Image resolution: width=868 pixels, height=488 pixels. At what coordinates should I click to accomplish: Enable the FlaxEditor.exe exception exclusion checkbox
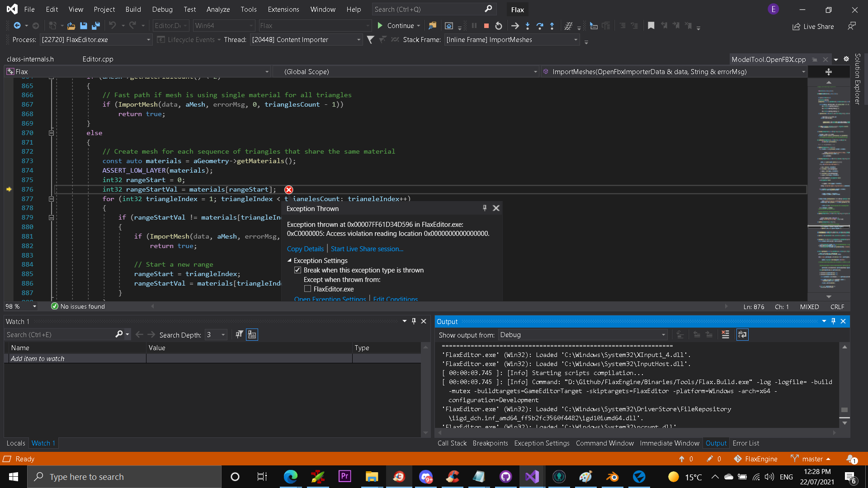pyautogui.click(x=308, y=289)
